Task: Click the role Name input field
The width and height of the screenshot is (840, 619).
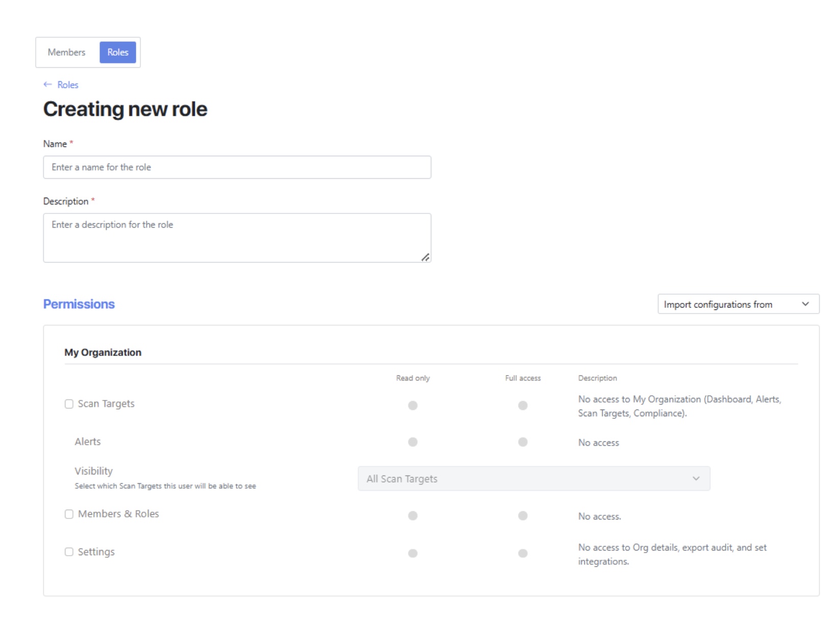Action: click(237, 168)
